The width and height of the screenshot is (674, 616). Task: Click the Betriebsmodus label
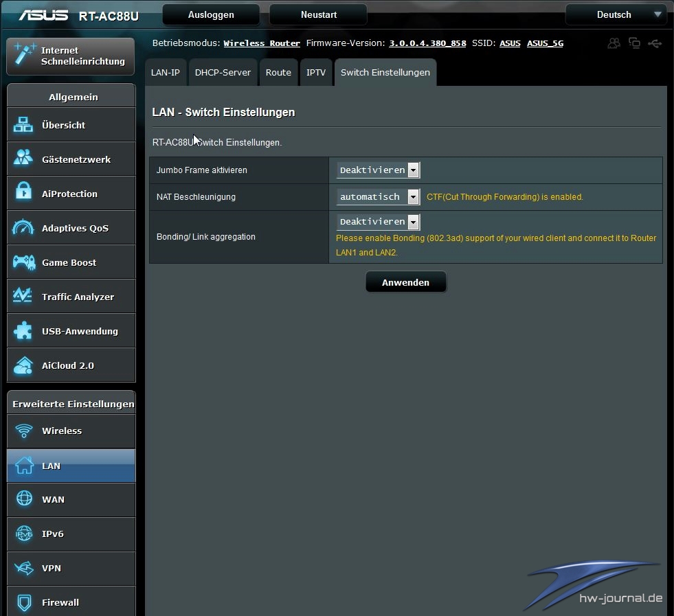(x=186, y=43)
